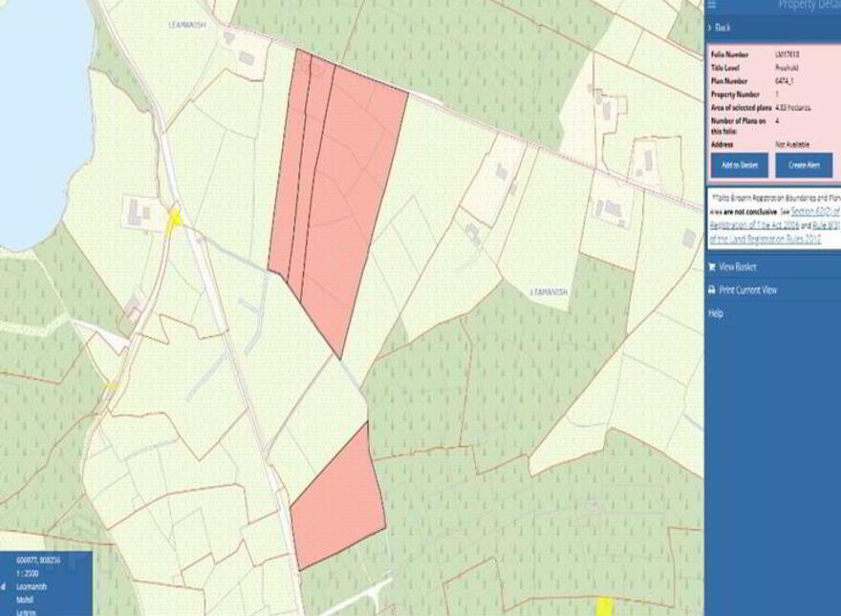
Task: Click the Address value Not Available
Action: pos(792,144)
